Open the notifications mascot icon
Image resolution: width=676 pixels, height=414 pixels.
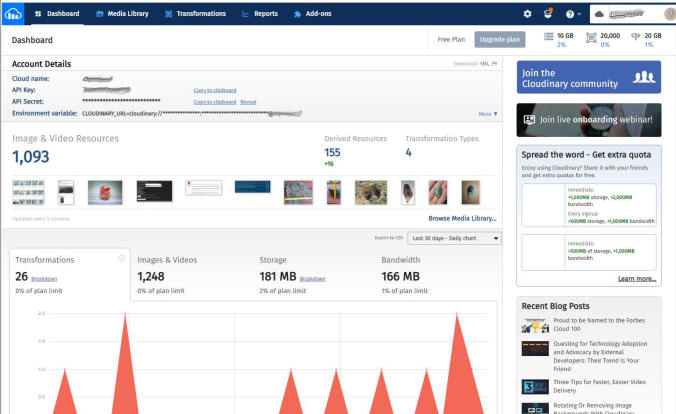[548, 13]
